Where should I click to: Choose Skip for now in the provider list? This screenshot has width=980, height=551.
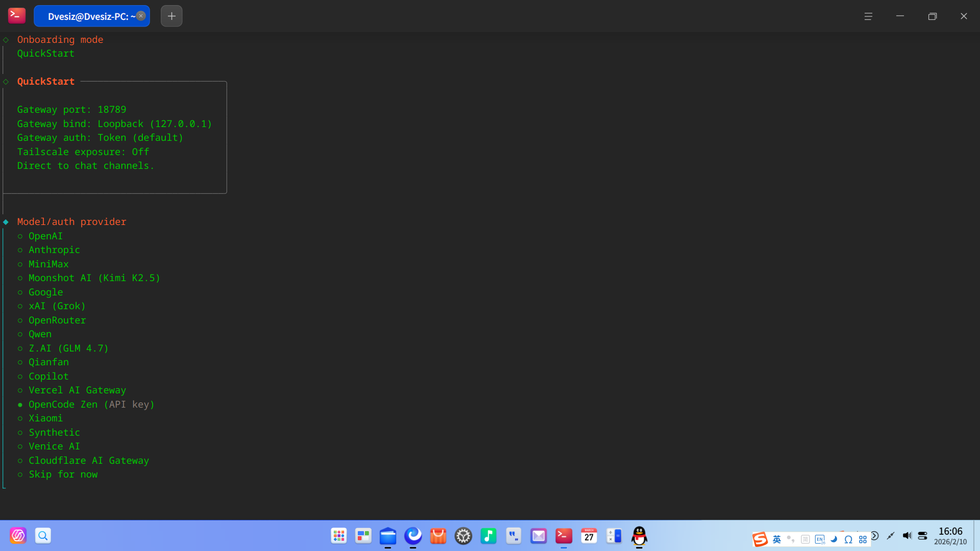(63, 474)
